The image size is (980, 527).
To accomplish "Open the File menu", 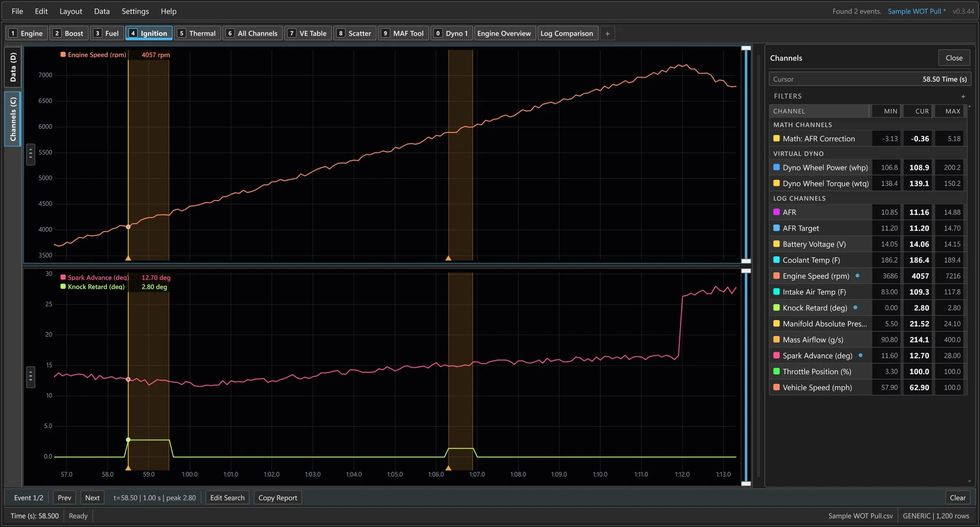I will click(x=17, y=11).
